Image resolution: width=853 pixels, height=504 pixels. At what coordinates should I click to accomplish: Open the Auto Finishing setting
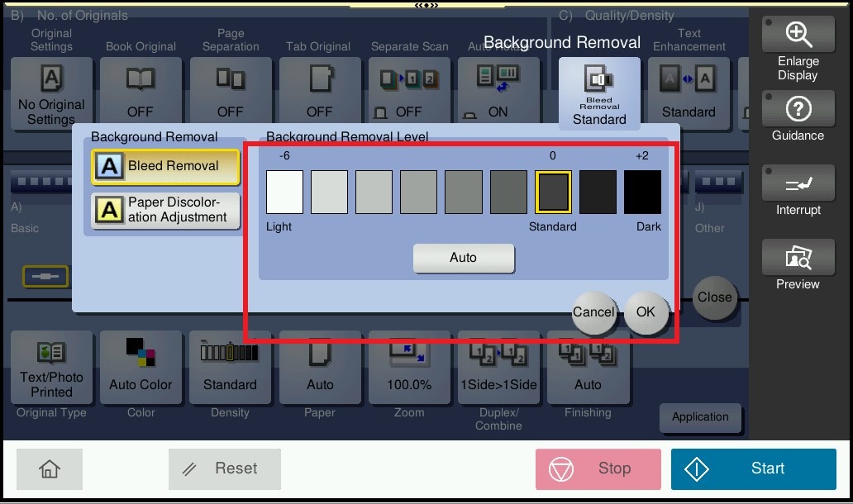pyautogui.click(x=588, y=367)
